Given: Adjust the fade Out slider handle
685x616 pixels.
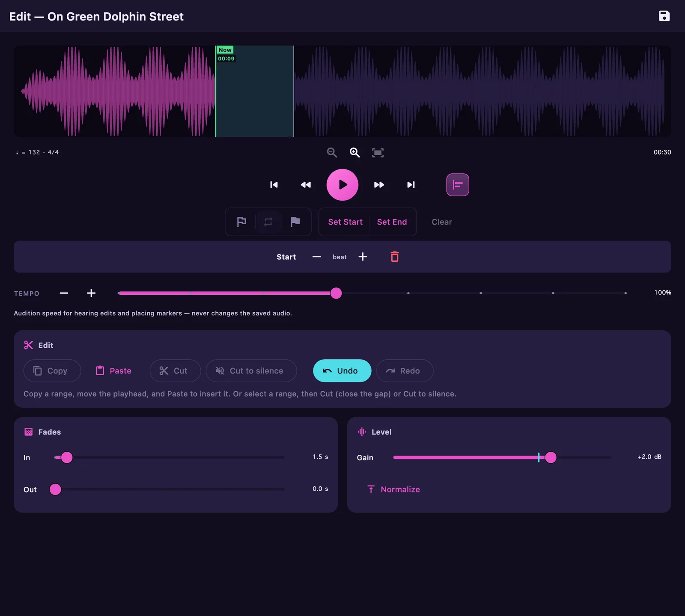Looking at the screenshot, I should [55, 489].
